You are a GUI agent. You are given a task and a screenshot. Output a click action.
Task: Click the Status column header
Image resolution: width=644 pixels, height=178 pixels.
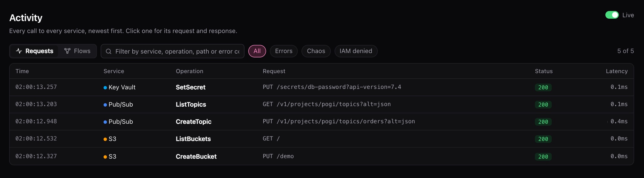click(x=544, y=71)
